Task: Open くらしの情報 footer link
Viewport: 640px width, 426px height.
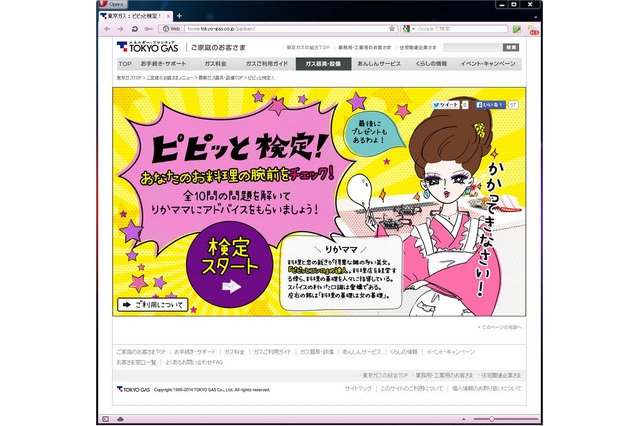Action: pyautogui.click(x=404, y=351)
